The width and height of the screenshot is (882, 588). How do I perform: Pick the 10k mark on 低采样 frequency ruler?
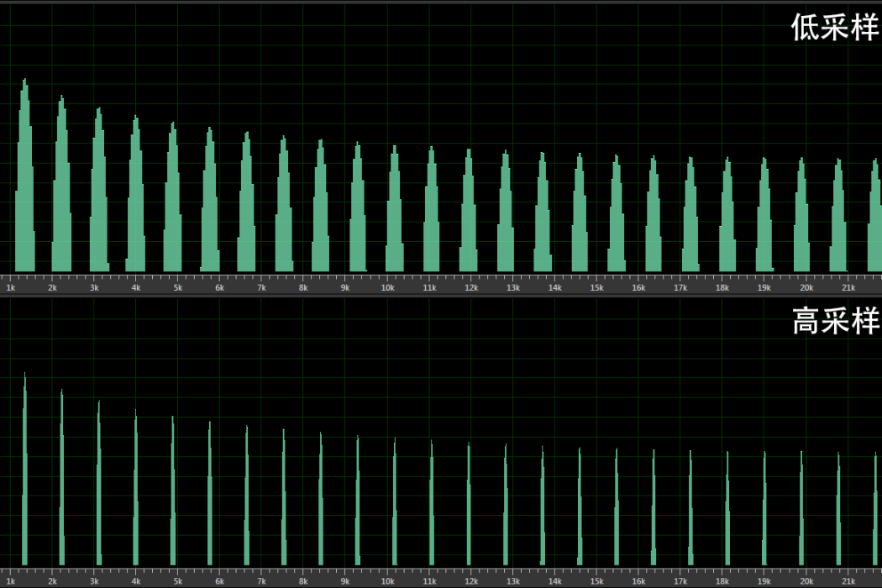(387, 287)
